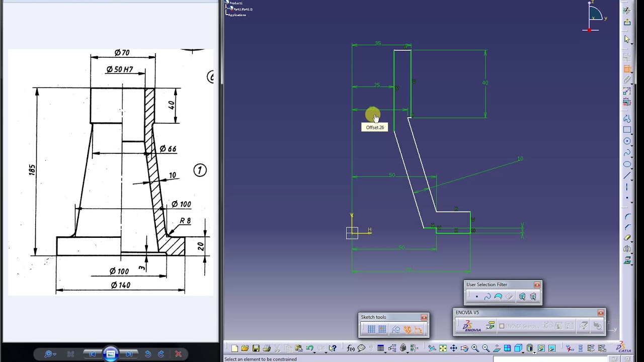
Task: Select the Quick Trim eraser tool
Action: (627, 238)
